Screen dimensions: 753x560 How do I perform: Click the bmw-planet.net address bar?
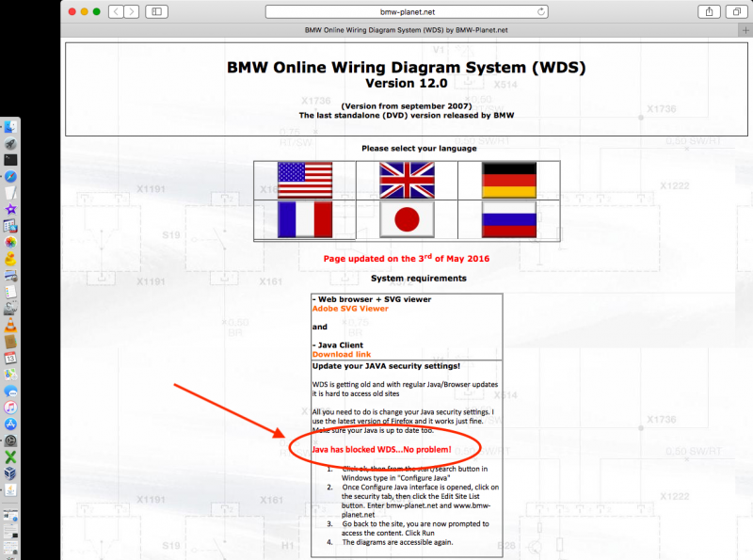407,11
